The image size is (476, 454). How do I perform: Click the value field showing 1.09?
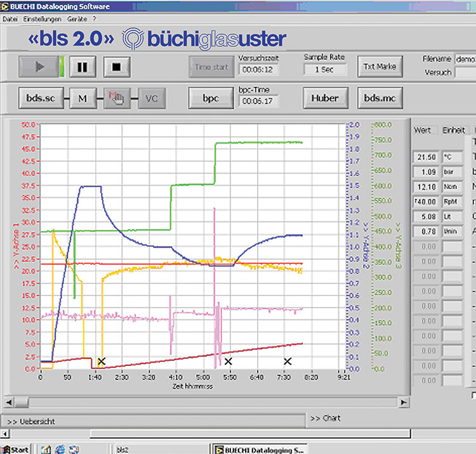click(x=426, y=172)
